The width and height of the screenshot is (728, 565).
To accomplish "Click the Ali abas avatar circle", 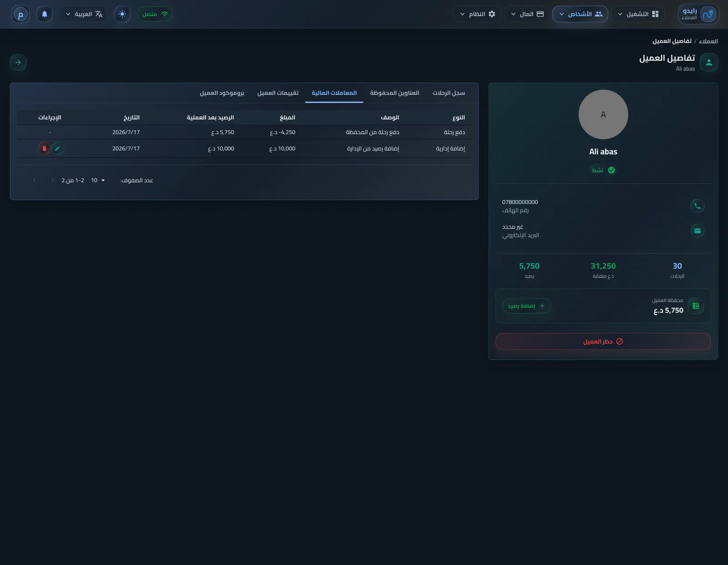I will click(603, 114).
